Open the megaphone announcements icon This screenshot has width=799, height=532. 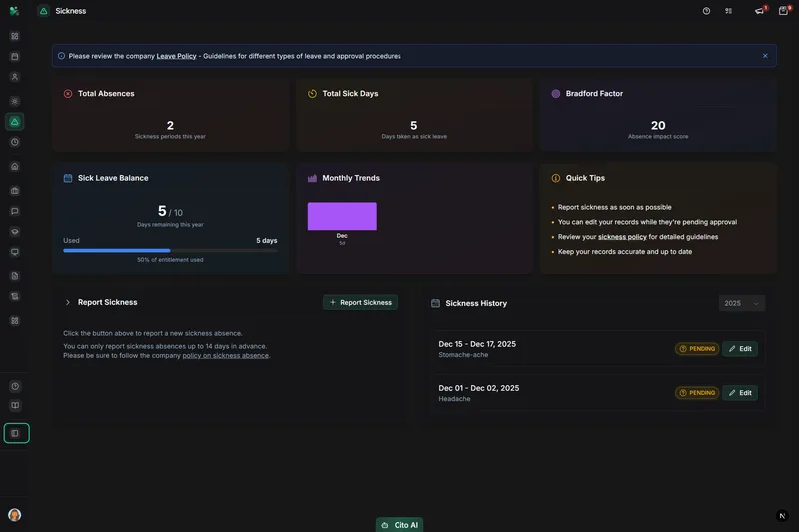(x=760, y=11)
